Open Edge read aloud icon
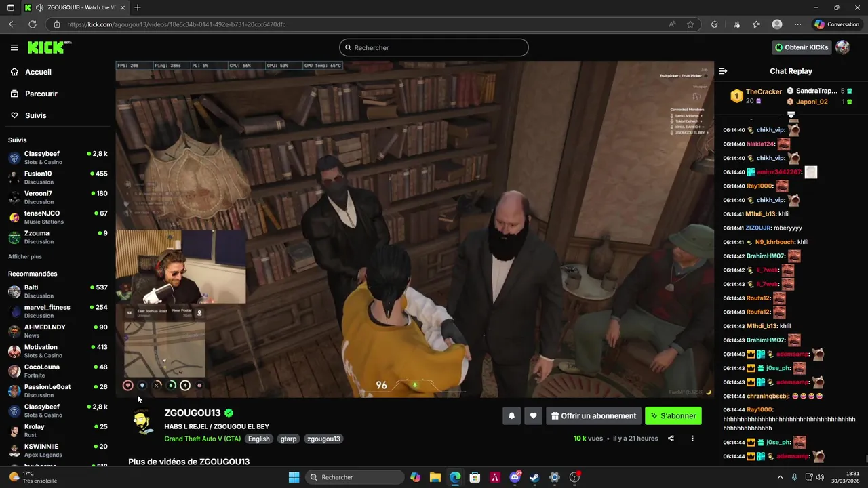The image size is (868, 488). click(x=672, y=24)
